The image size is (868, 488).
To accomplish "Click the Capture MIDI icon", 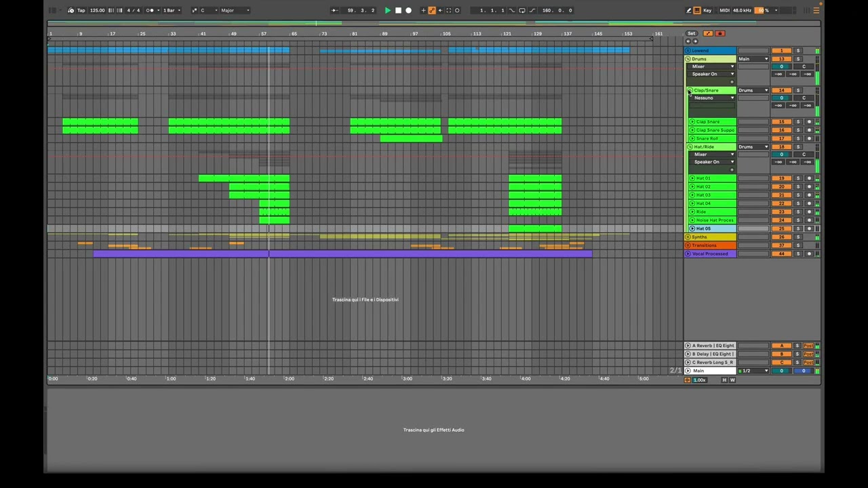I will pos(448,10).
